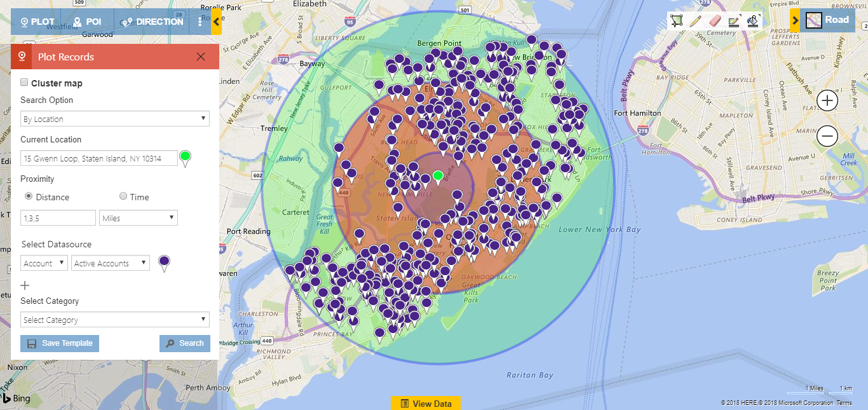The height and width of the screenshot is (410, 868).
Task: Open the Miles unit dropdown
Action: 139,218
